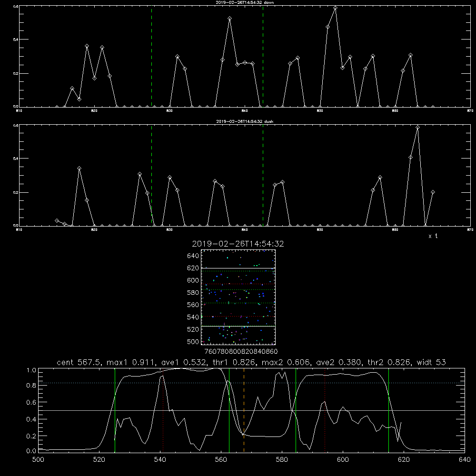476x476 pixels.
Task: Click the "500" y-axis label of scatter image
Action: coord(193,342)
